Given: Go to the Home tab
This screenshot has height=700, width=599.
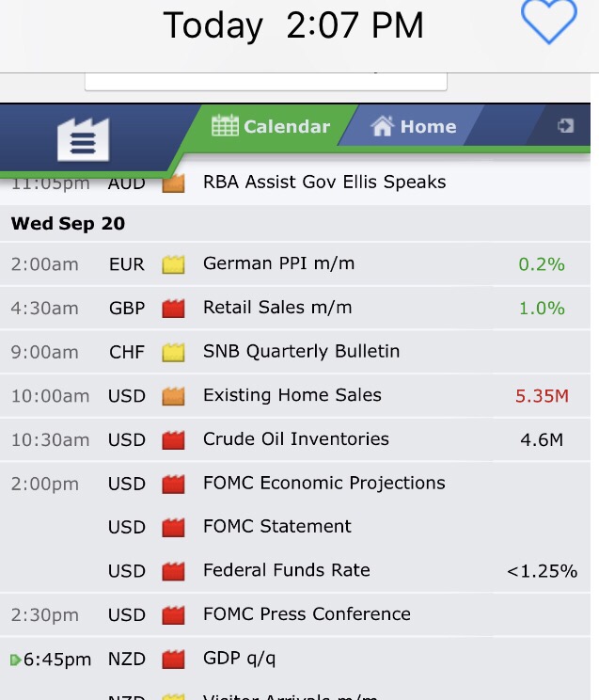Looking at the screenshot, I should click(x=414, y=126).
